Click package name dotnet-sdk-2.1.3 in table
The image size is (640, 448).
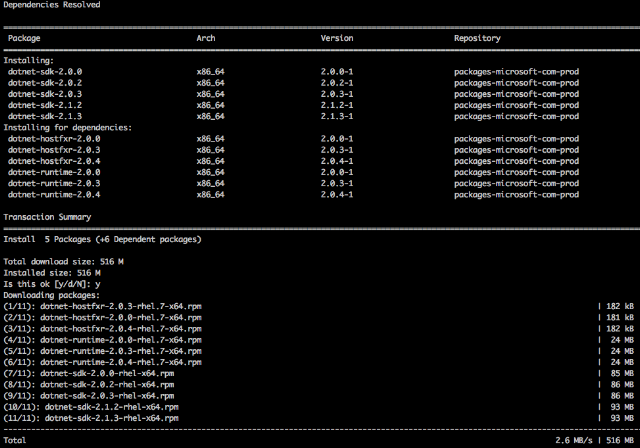point(45,116)
